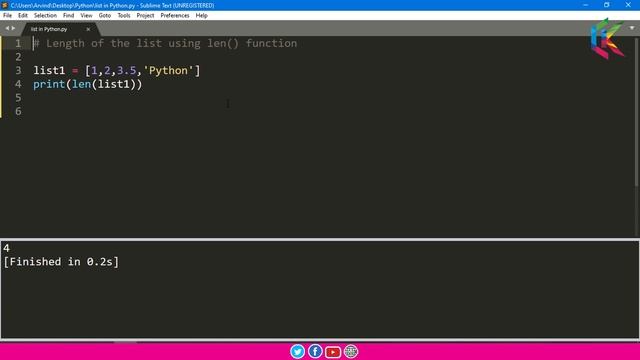Click the 'Python' string literal
The width and height of the screenshot is (640, 360).
click(168, 71)
